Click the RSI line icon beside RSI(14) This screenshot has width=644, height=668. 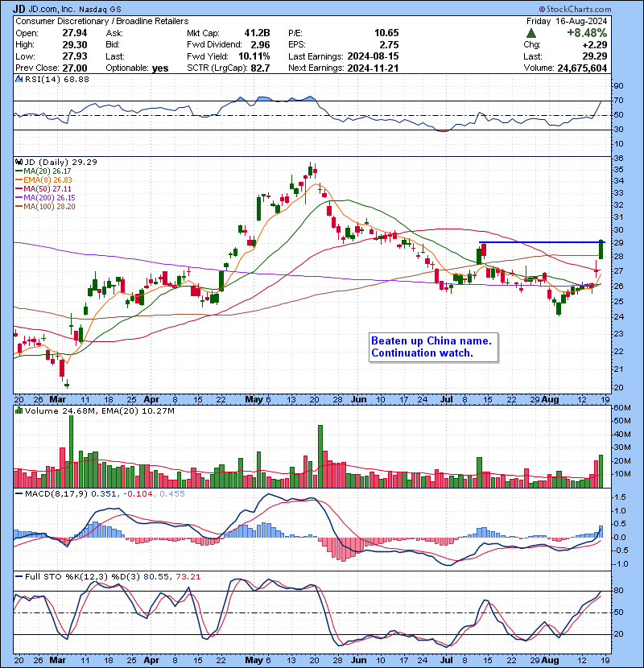click(x=19, y=79)
